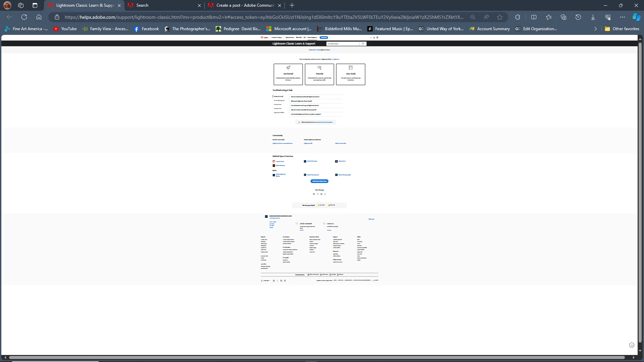Image resolution: width=644 pixels, height=362 pixels.
Task: Switch to the Search tab
Action: (161, 5)
